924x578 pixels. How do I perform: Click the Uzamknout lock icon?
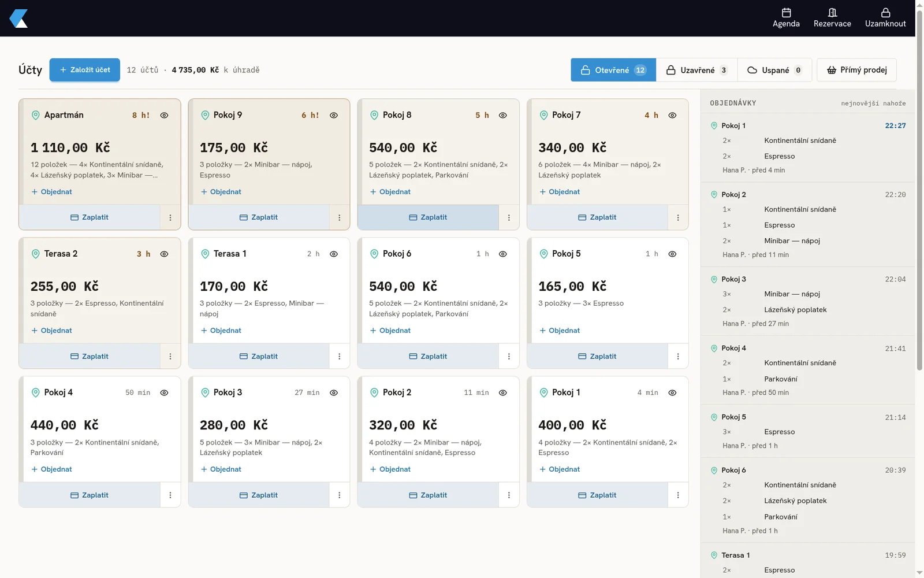point(885,13)
